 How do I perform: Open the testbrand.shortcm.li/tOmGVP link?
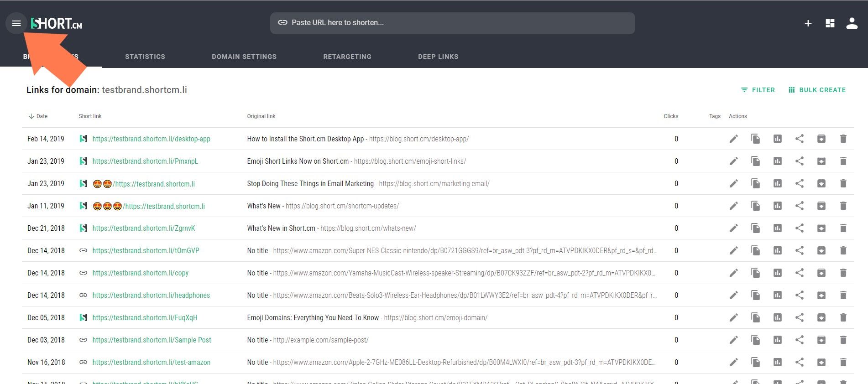click(x=146, y=250)
